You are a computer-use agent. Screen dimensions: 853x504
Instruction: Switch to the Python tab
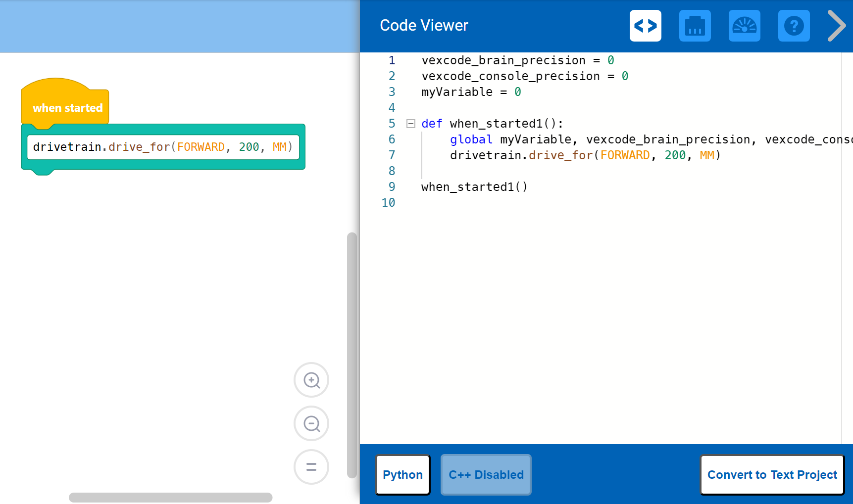(402, 474)
